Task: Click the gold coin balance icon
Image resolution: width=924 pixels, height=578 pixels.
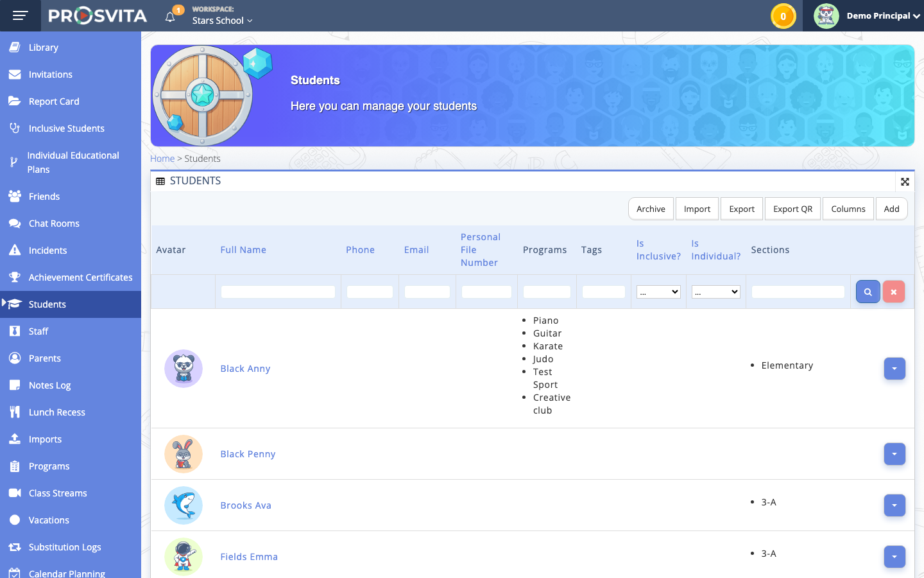Action: coord(783,16)
